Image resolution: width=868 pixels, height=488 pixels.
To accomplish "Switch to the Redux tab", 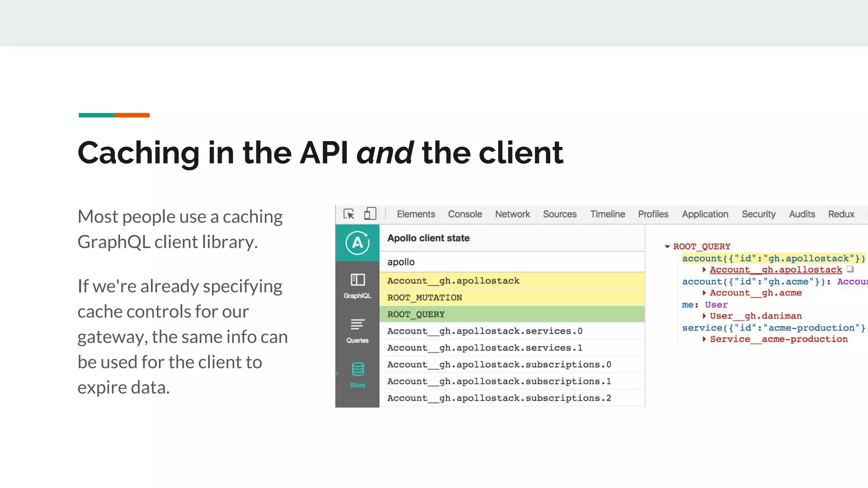I will [841, 214].
